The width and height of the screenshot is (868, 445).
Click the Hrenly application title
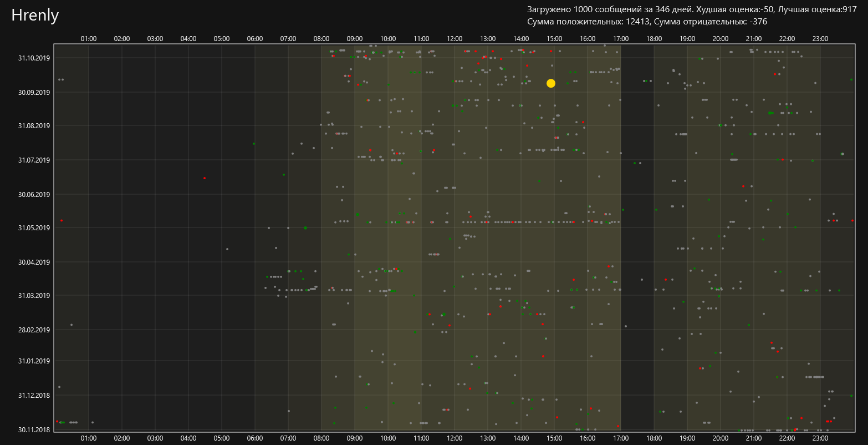35,16
